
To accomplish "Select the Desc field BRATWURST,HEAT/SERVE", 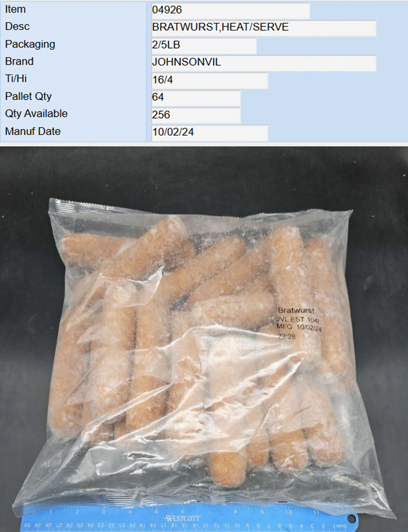I will coord(263,28).
